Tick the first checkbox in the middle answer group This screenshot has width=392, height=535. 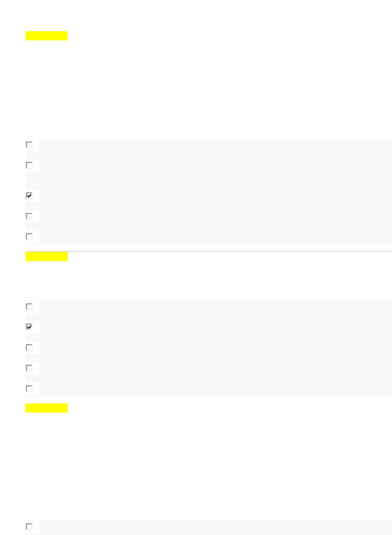coord(29,307)
